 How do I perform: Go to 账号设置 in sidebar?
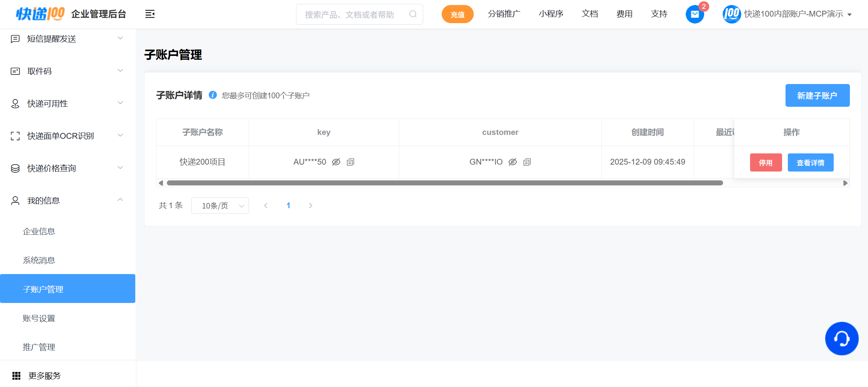point(39,318)
